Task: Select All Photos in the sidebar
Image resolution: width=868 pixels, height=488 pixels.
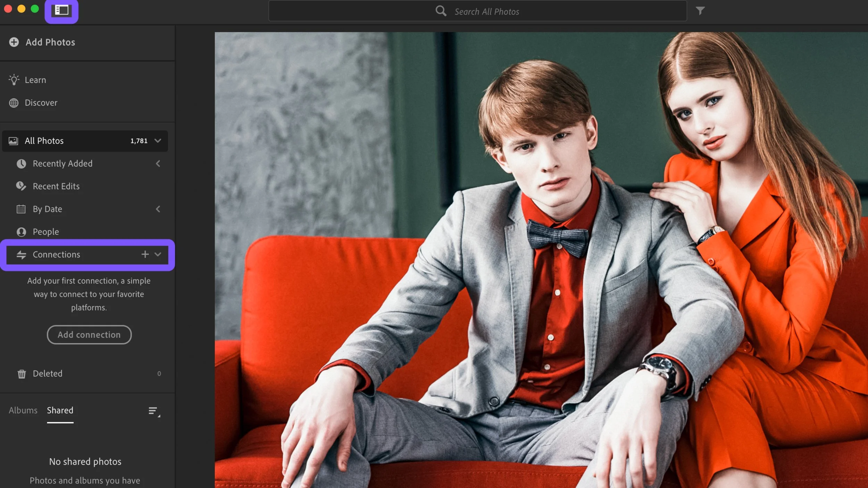Action: (44, 141)
